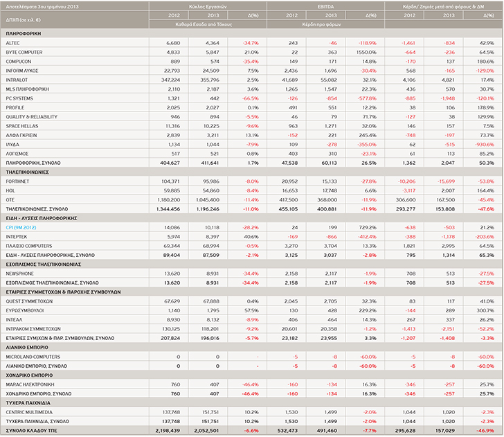Click the HOL company name
The image size is (504, 437).
coord(10,190)
